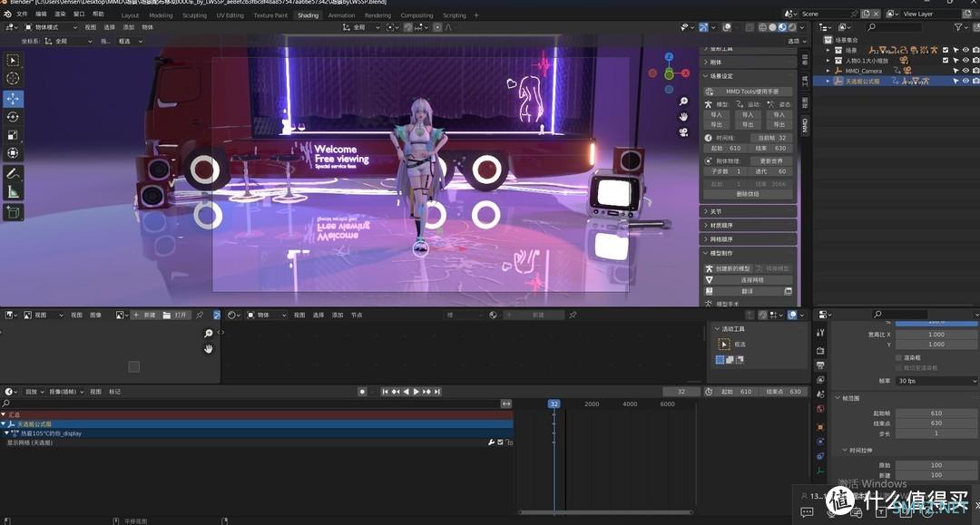Enable the 渲染框 checkbox in properties
This screenshot has height=525, width=980.
point(898,357)
